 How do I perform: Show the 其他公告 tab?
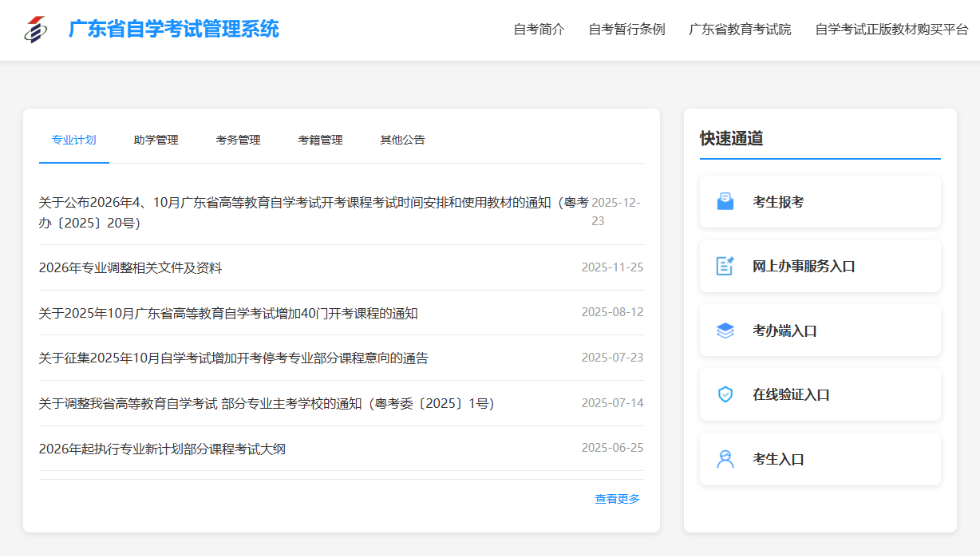pos(402,140)
